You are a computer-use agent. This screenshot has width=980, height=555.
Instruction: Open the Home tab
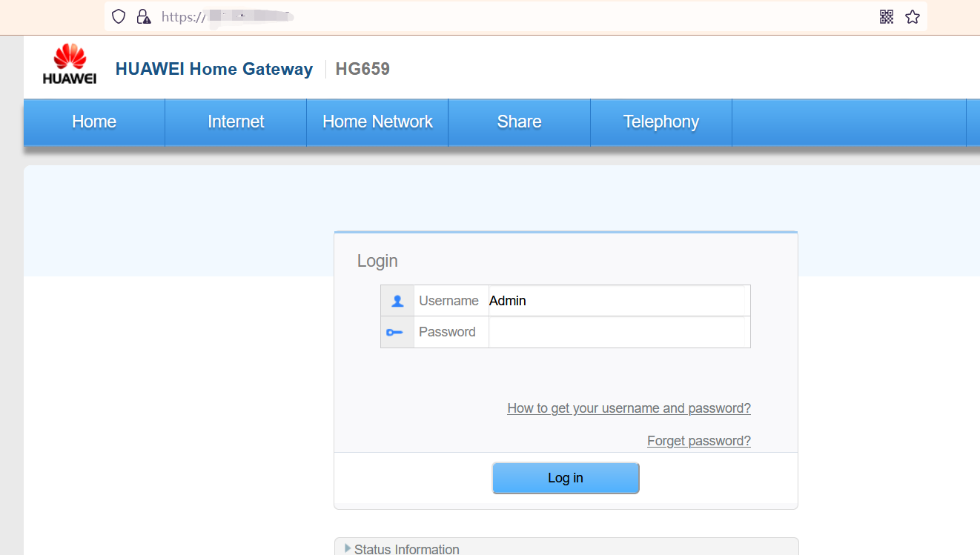click(x=94, y=122)
